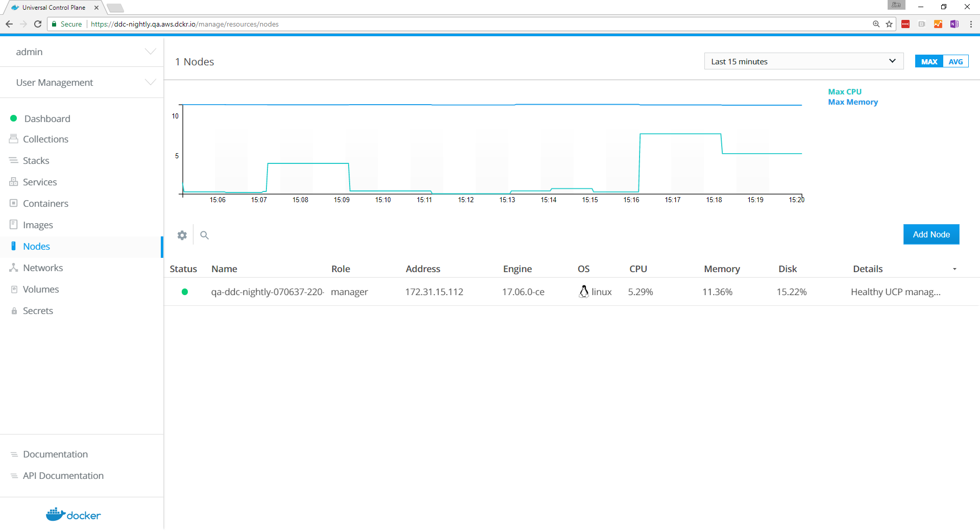
Task: Open the Last 15 minutes dropdown
Action: [803, 61]
